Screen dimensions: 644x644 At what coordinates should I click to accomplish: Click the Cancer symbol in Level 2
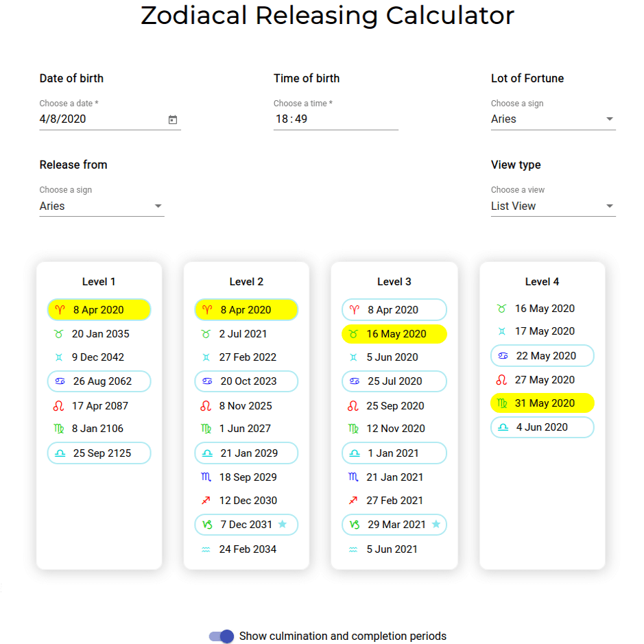tap(206, 381)
